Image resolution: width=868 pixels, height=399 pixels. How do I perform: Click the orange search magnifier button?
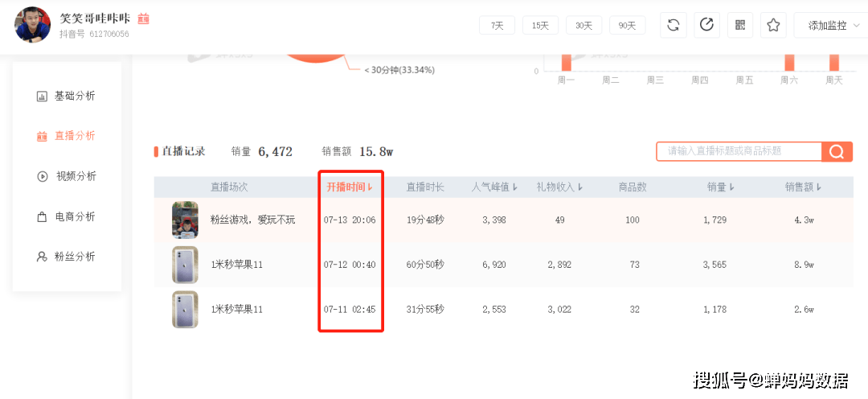[x=837, y=151]
